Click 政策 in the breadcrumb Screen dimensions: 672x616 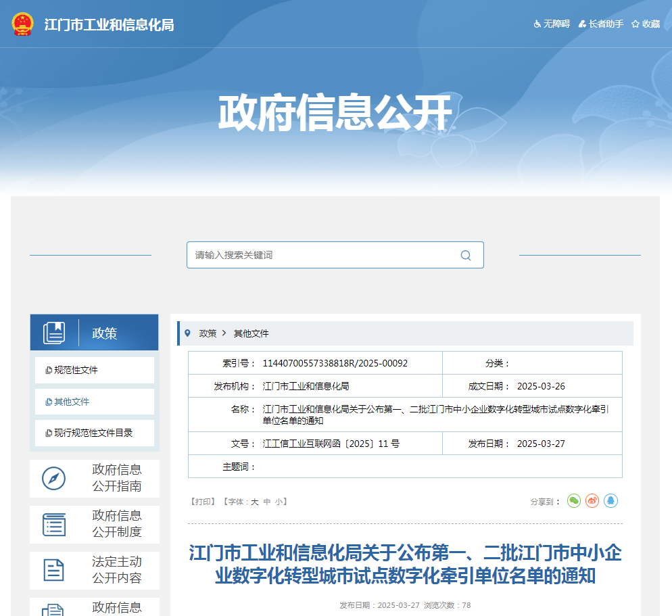(208, 333)
